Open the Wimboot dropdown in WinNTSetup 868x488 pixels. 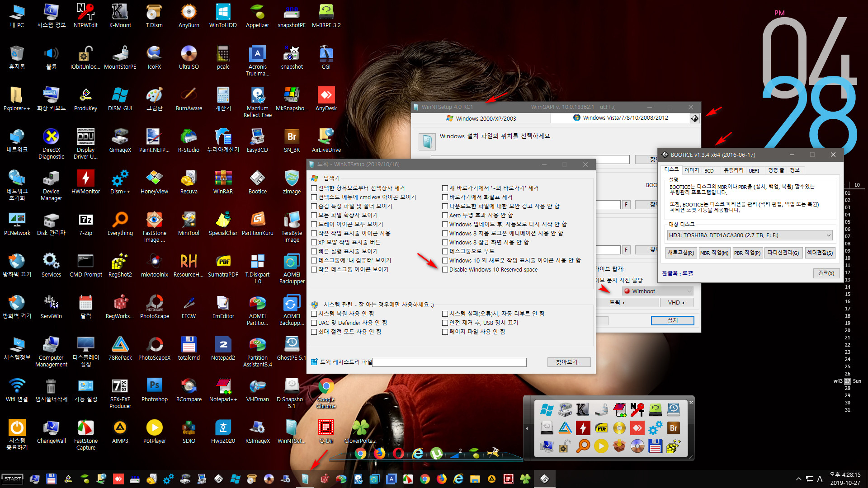pos(657,291)
